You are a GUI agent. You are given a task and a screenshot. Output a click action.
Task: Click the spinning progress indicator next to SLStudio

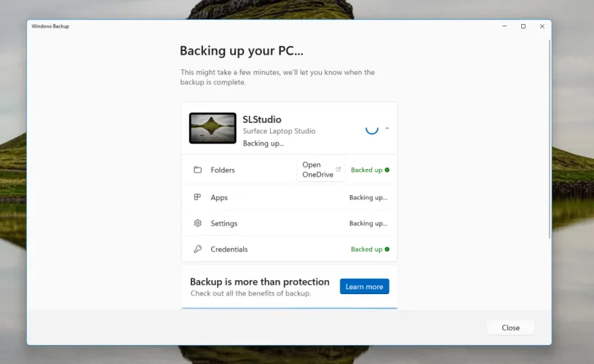click(x=371, y=128)
